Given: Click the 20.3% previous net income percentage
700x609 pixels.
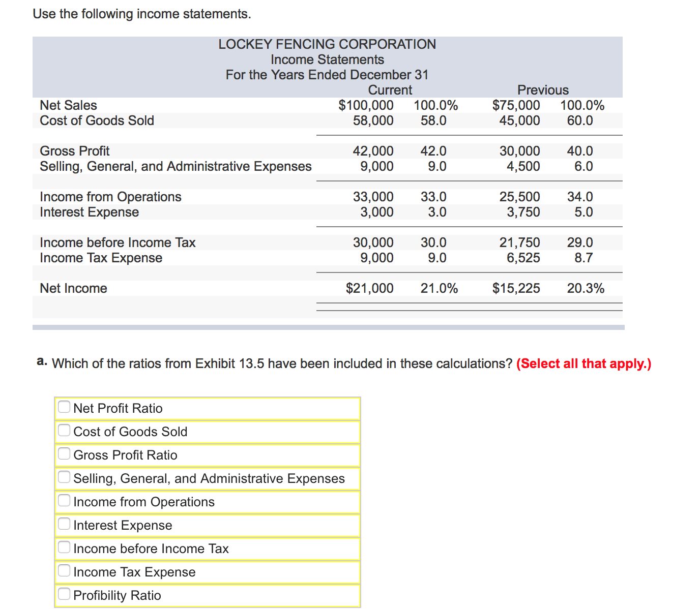Looking at the screenshot, I should [586, 288].
